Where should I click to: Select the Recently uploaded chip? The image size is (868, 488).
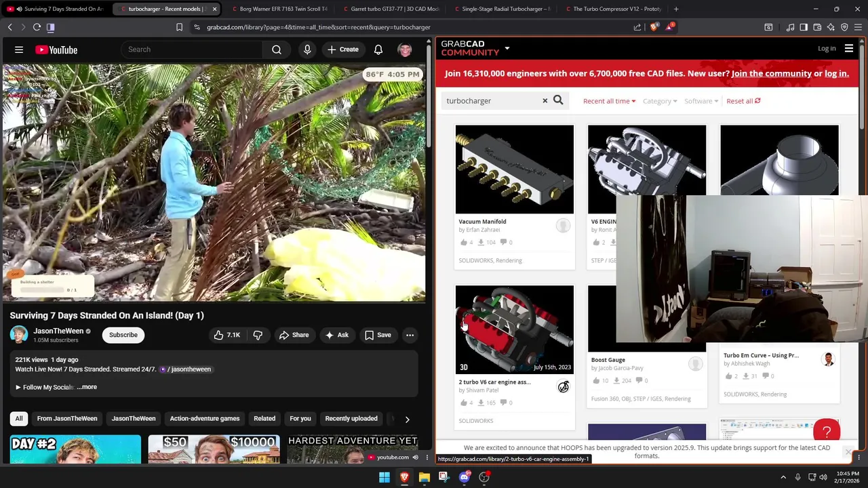tap(351, 419)
